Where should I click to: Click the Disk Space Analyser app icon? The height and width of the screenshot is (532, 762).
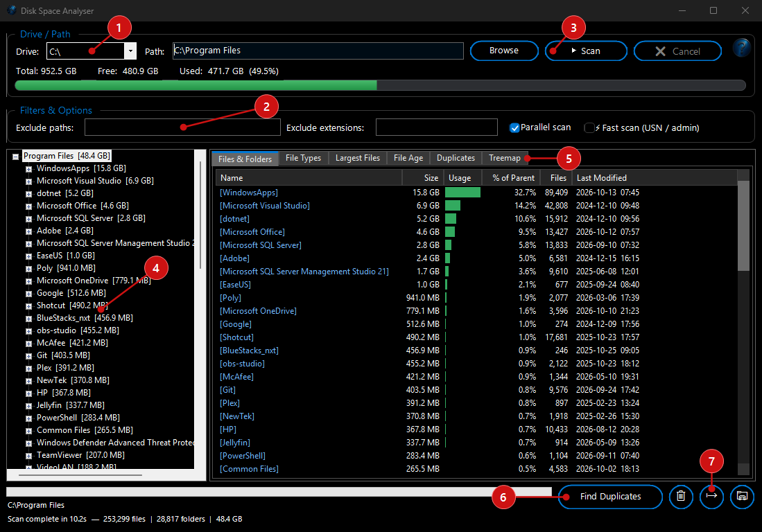point(12,10)
